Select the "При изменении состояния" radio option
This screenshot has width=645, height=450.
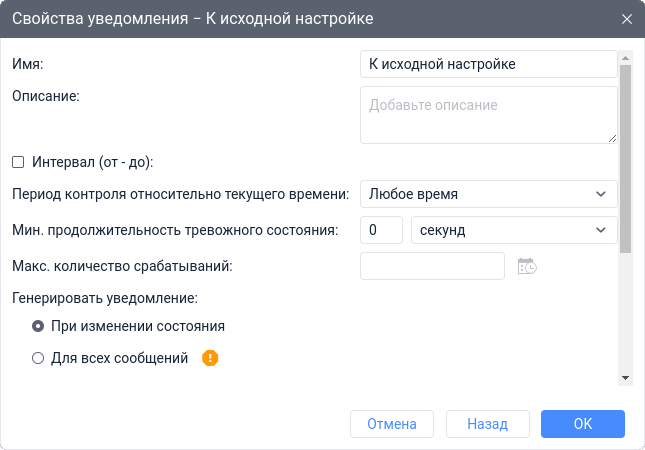tap(38, 326)
